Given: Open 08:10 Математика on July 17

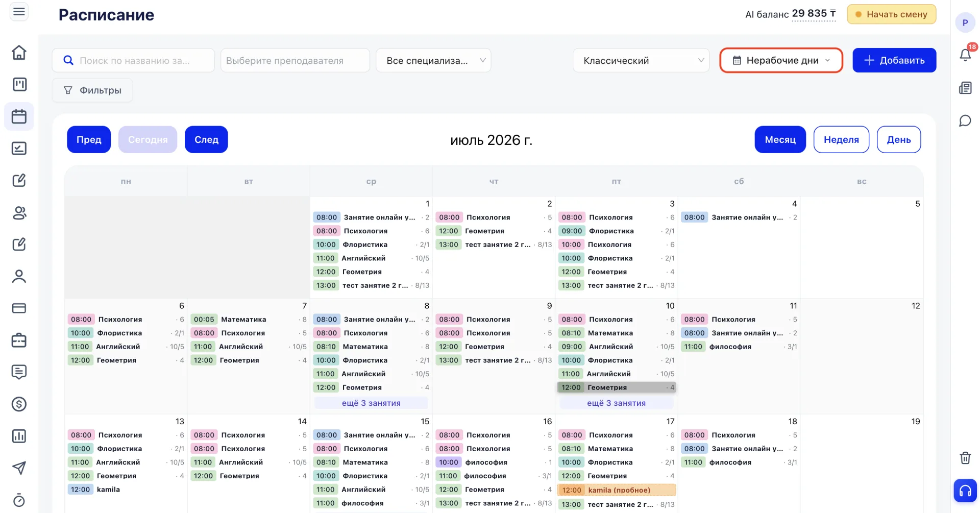Looking at the screenshot, I should point(617,448).
